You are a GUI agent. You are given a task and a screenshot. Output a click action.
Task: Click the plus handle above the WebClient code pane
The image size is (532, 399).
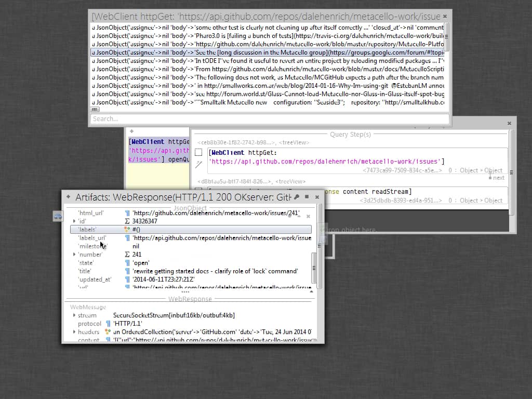[131, 131]
